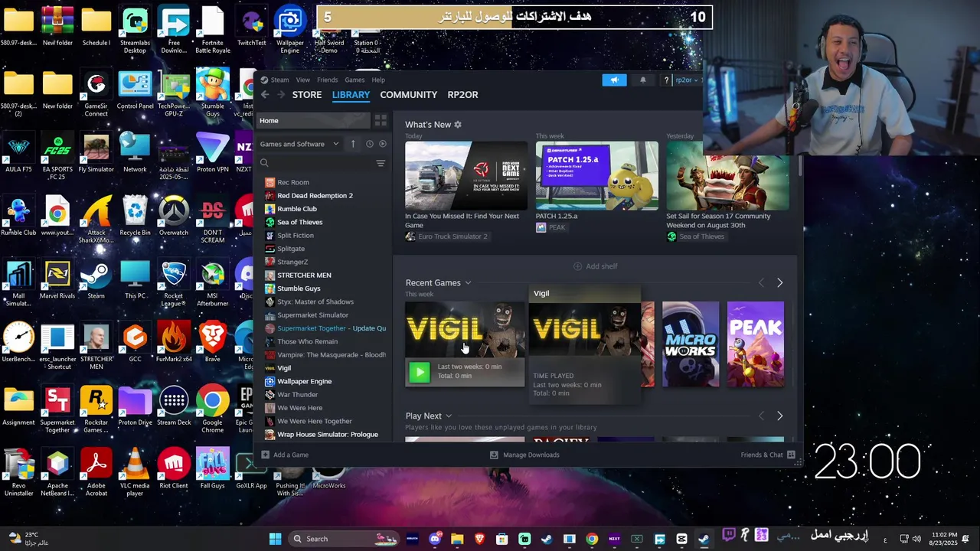Open Steam announcements megaphone button
This screenshot has width=980, height=551.
(x=614, y=80)
